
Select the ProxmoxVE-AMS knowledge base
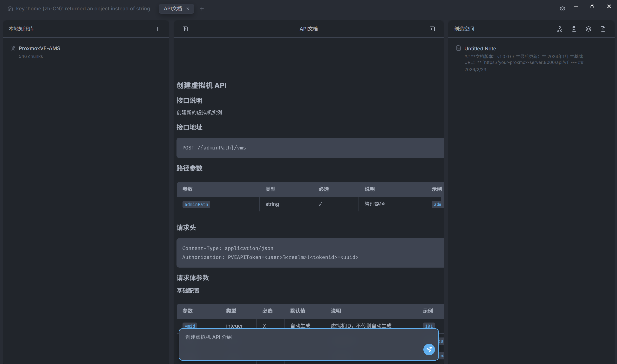pos(39,48)
